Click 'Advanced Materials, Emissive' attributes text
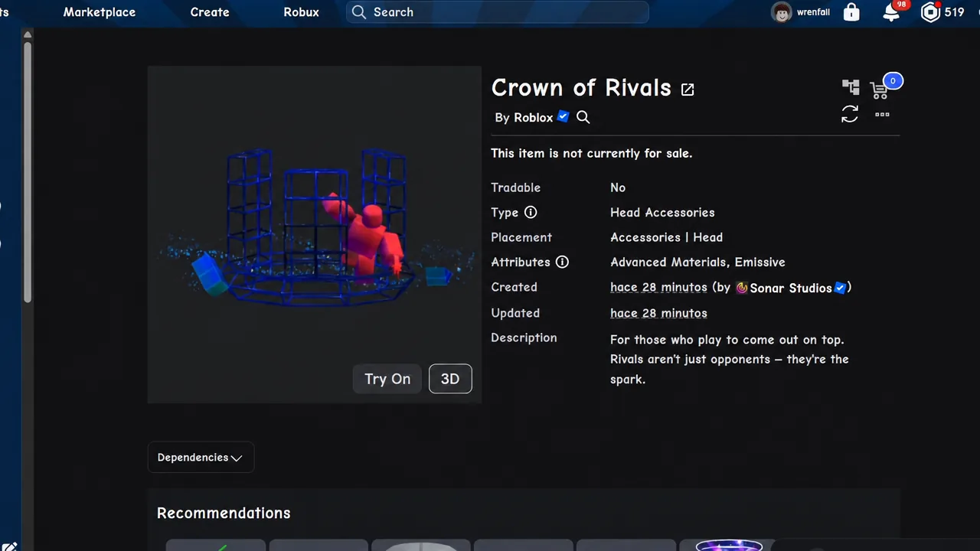The width and height of the screenshot is (980, 551). (697, 262)
